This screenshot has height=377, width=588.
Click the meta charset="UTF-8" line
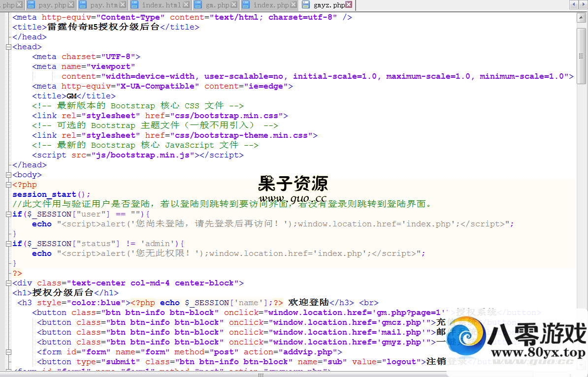point(86,57)
